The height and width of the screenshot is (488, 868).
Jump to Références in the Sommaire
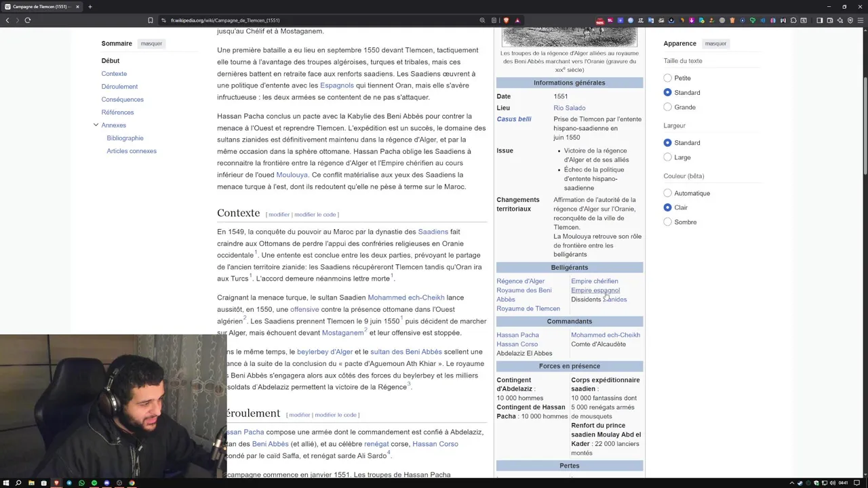118,112
